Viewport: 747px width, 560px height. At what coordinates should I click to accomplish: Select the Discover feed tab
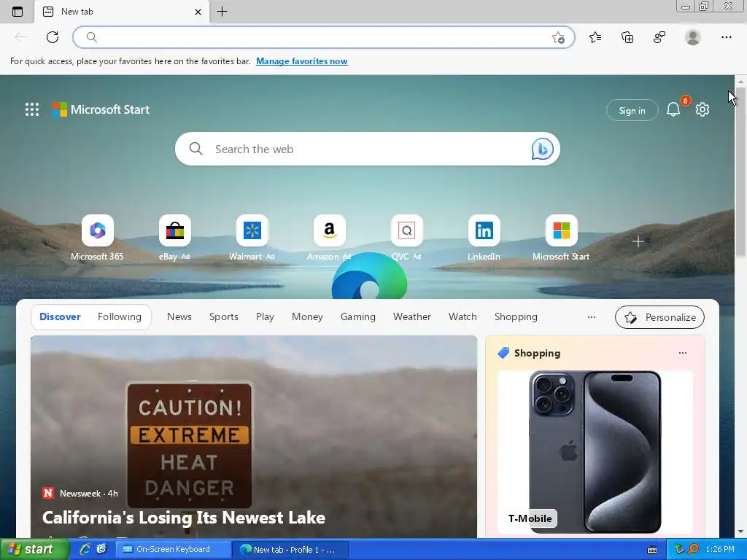click(60, 316)
